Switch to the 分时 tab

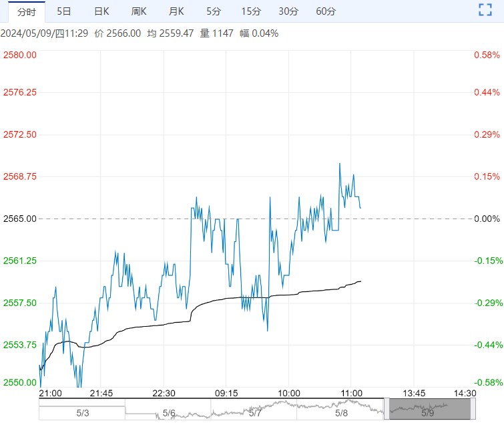[x=27, y=11]
